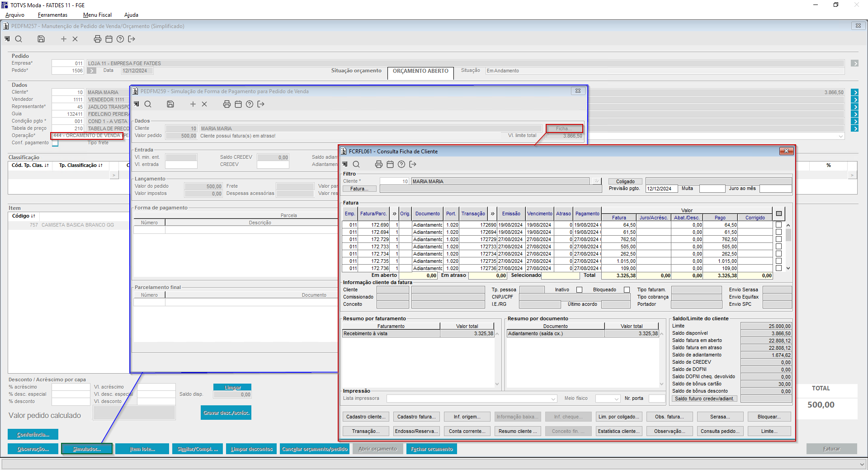Check the Bloqueado checkbox
Viewport: 868px width, 470px height.
click(627, 290)
